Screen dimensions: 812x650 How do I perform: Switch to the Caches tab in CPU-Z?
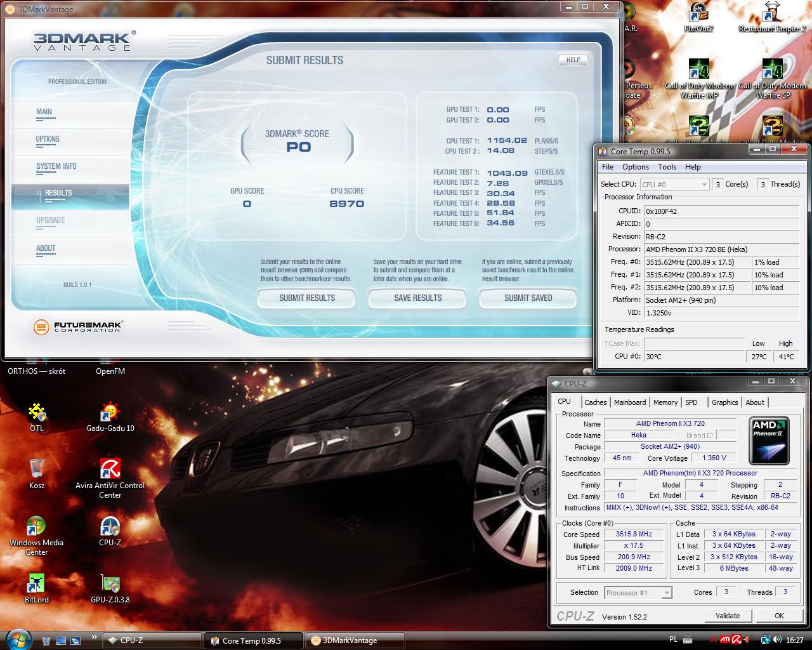pos(595,402)
